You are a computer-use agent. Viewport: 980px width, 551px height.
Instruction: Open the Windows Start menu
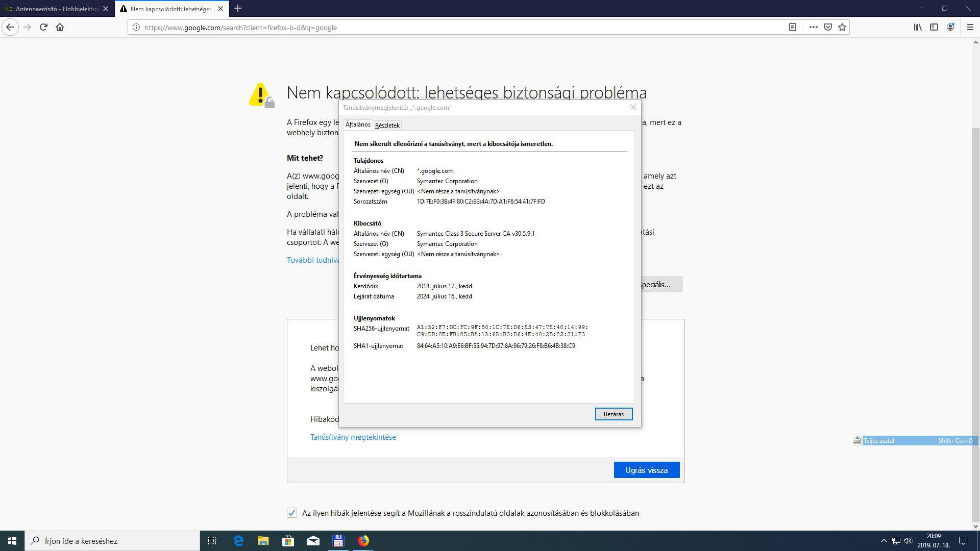[x=12, y=541]
